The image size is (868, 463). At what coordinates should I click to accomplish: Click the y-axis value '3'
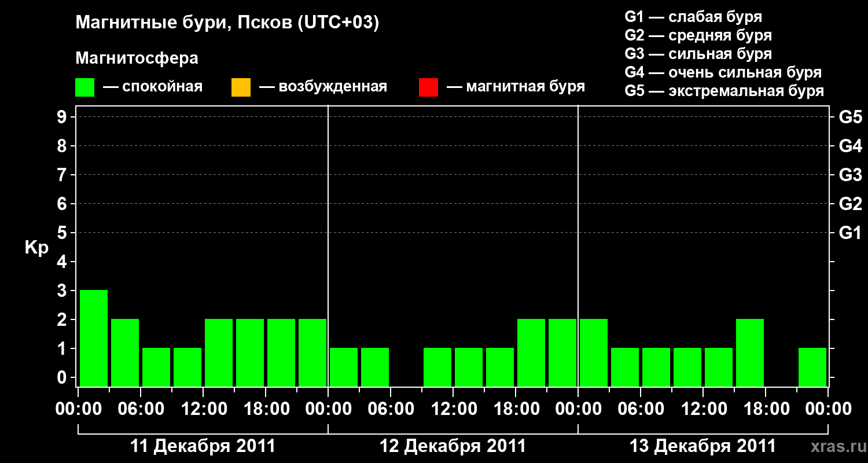pyautogui.click(x=63, y=291)
